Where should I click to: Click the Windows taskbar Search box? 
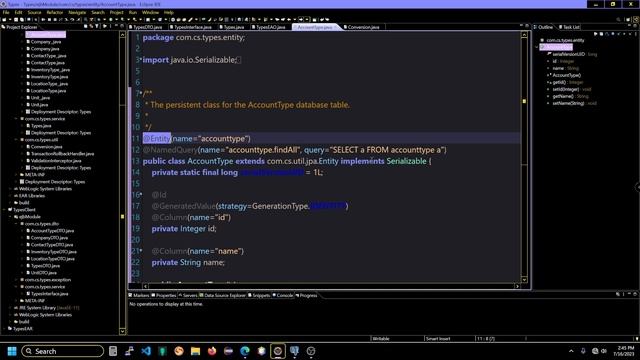(x=62, y=351)
